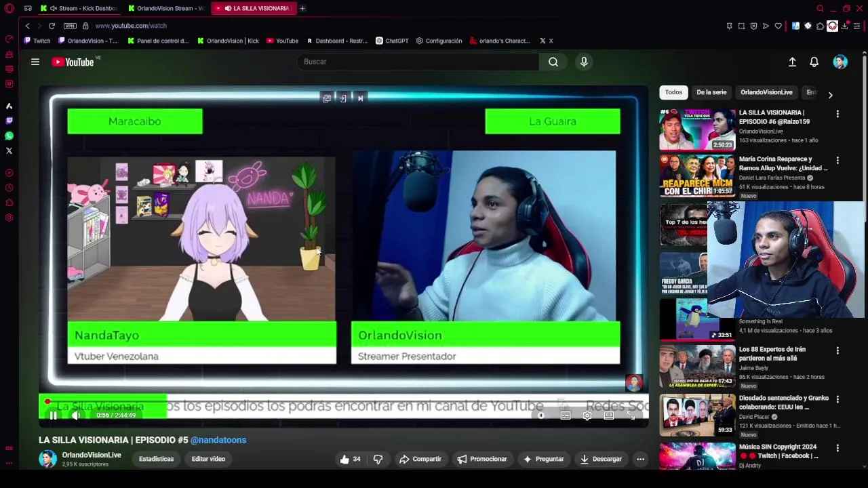The height and width of the screenshot is (488, 868).
Task: Reload the page
Action: (x=52, y=26)
